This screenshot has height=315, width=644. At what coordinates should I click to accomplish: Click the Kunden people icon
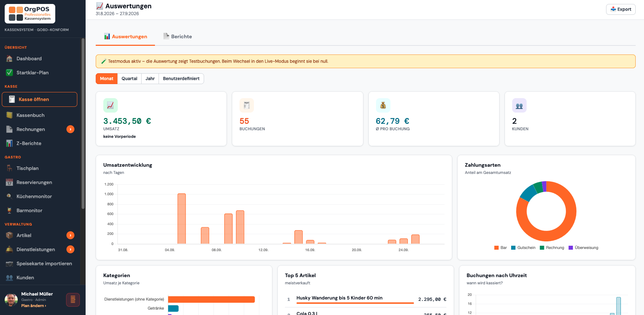tap(9, 277)
